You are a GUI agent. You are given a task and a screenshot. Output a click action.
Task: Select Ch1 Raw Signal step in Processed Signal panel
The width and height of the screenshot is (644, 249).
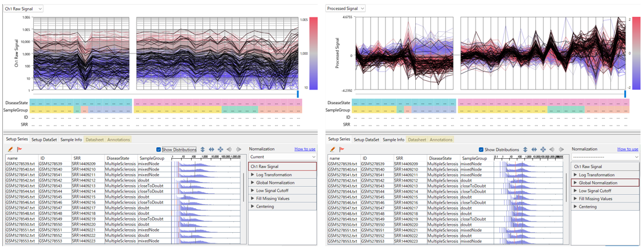coord(605,166)
